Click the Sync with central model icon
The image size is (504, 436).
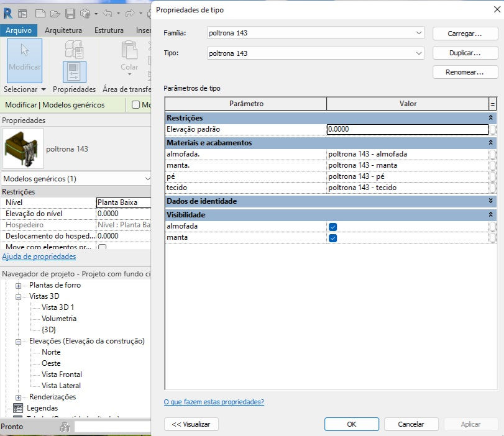85,14
